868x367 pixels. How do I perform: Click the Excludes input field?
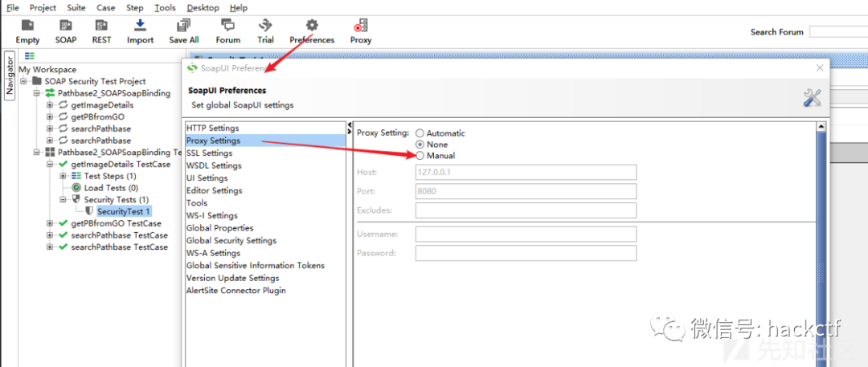pos(526,210)
